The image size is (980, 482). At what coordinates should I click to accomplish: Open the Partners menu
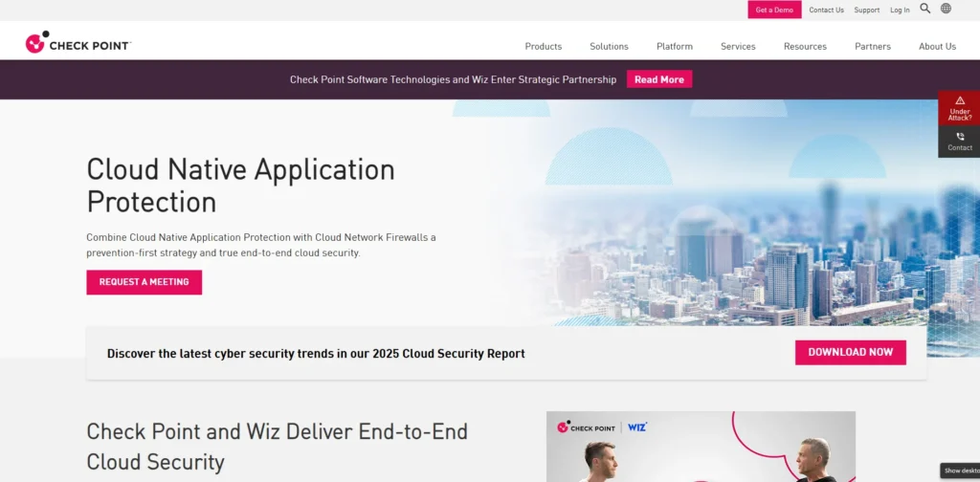[x=873, y=46]
